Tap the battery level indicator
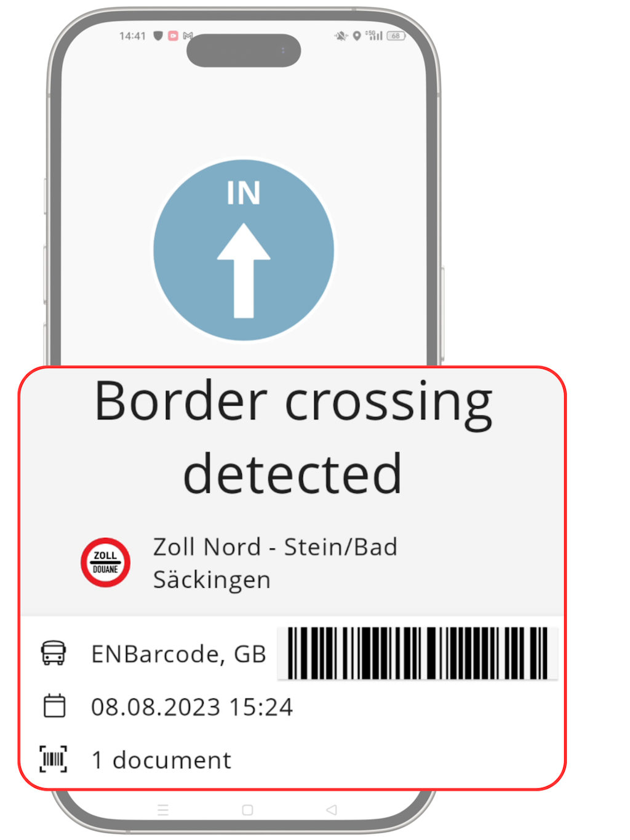 pos(396,36)
